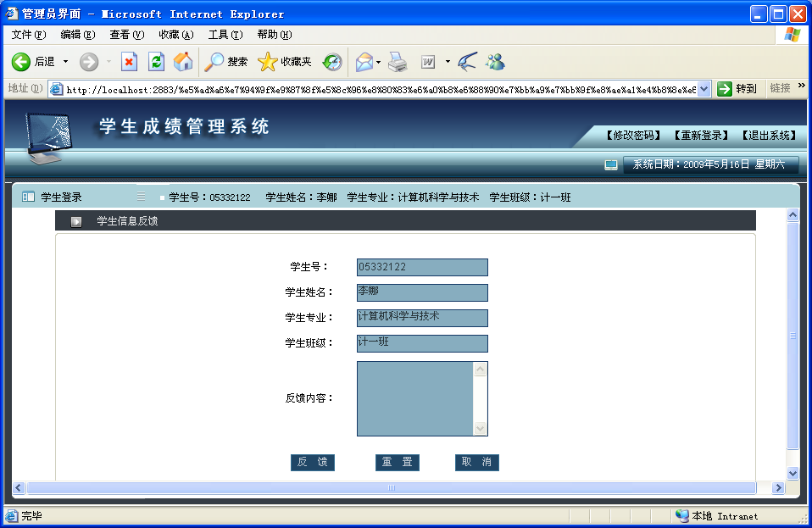Viewport: 812px width, 528px height.
Task: Click the Print icon
Action: (x=398, y=62)
